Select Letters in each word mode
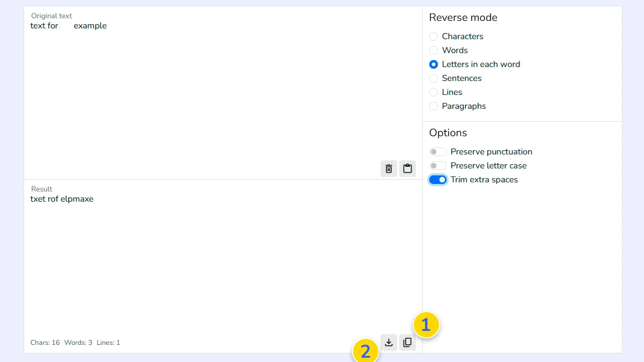This screenshot has width=644, height=362. pyautogui.click(x=433, y=64)
